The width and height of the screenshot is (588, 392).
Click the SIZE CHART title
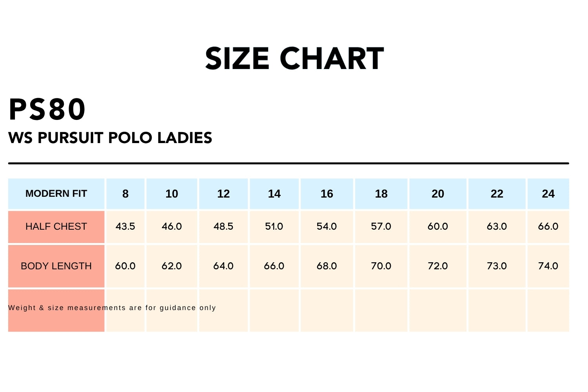(294, 59)
